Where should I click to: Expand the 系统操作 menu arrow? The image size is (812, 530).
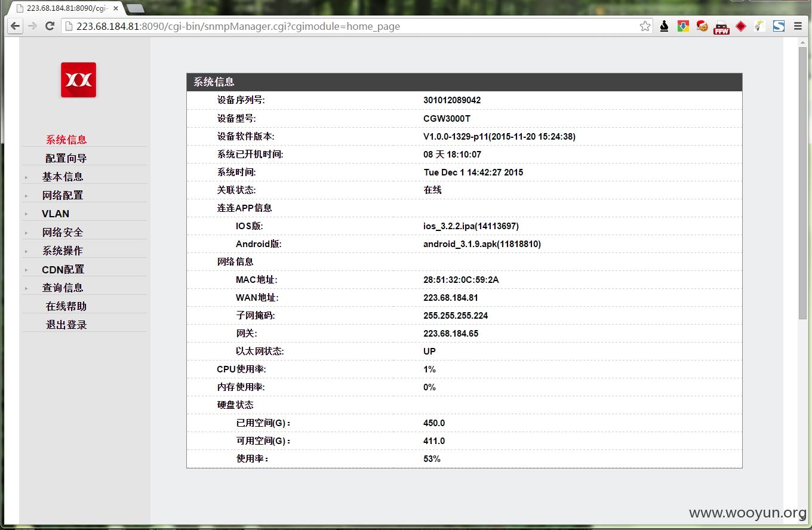point(26,251)
